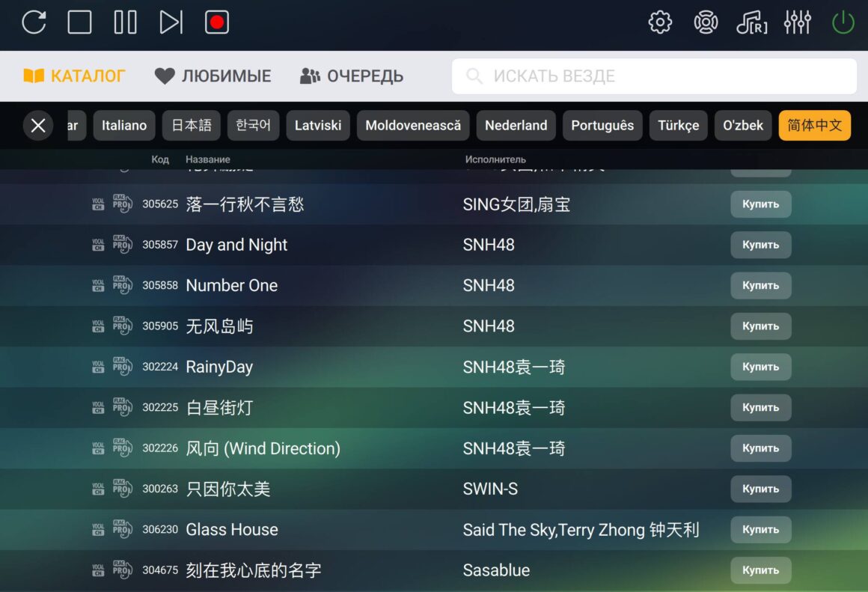Toggle the 日本語 language filter
Image resolution: width=868 pixels, height=592 pixels.
192,126
